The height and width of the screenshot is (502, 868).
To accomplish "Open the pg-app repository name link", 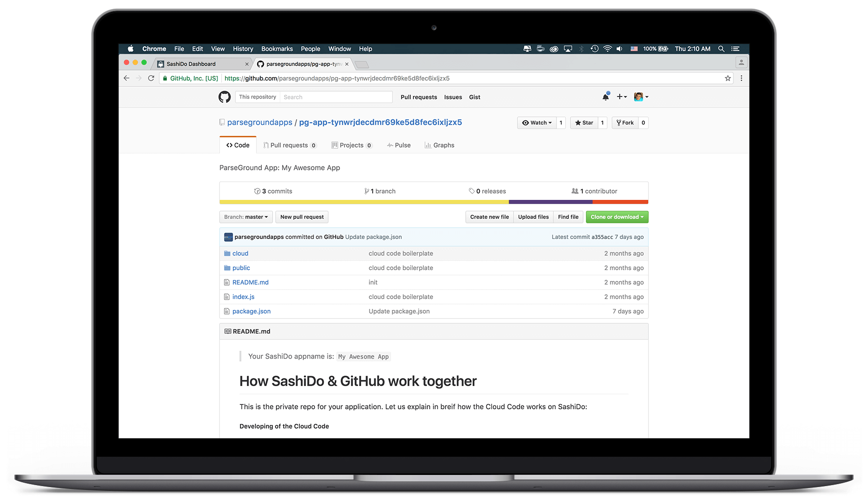I will pyautogui.click(x=380, y=123).
